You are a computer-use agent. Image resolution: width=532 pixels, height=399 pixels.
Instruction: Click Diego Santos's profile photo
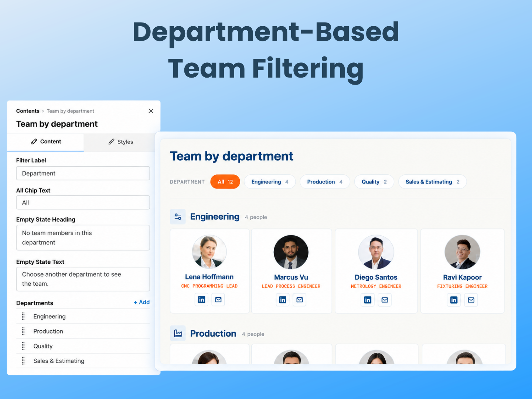(x=376, y=252)
